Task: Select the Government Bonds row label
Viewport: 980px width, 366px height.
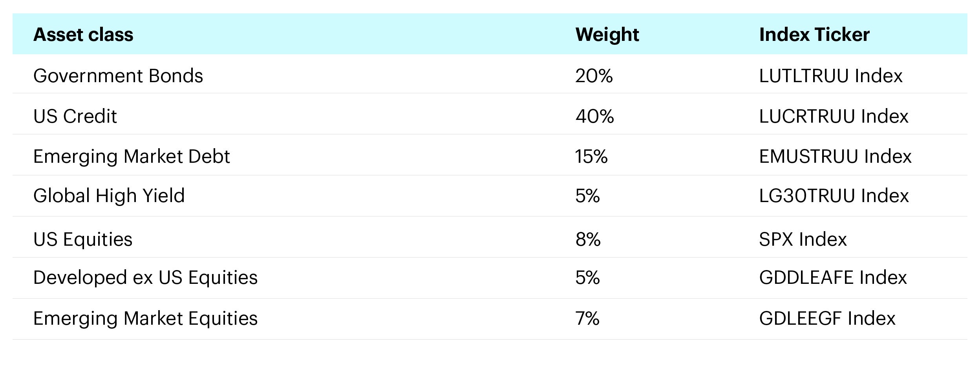Action: point(118,75)
